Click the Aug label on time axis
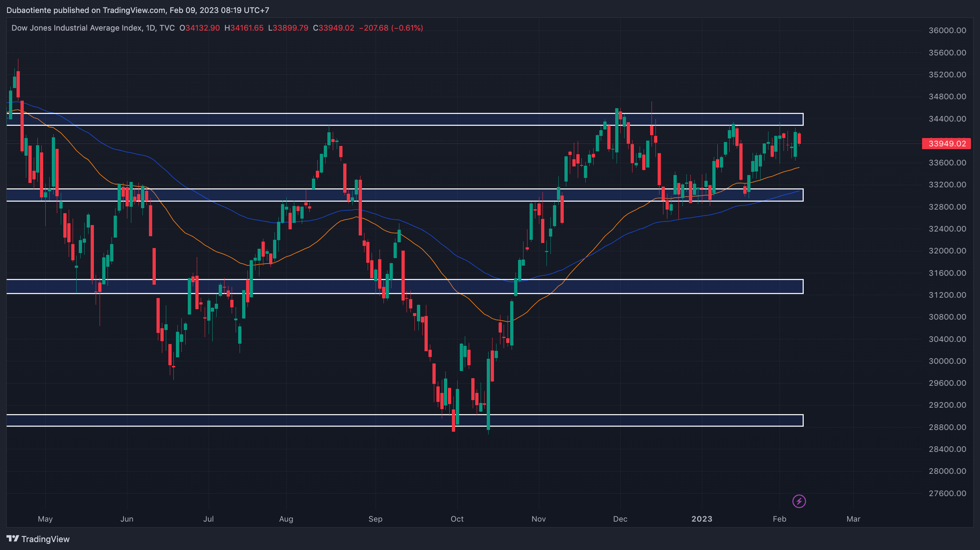 point(286,519)
